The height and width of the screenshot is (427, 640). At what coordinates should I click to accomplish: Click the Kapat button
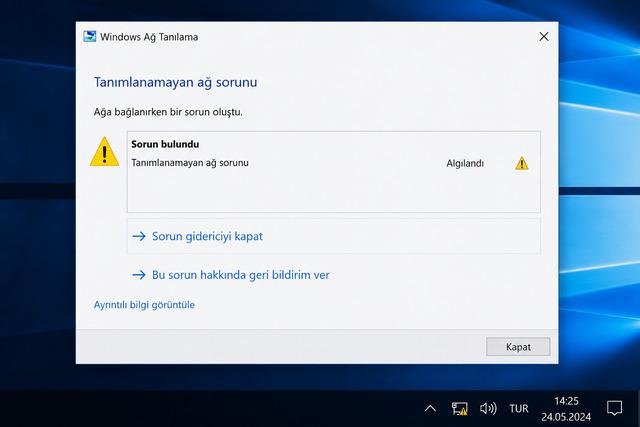(x=518, y=347)
